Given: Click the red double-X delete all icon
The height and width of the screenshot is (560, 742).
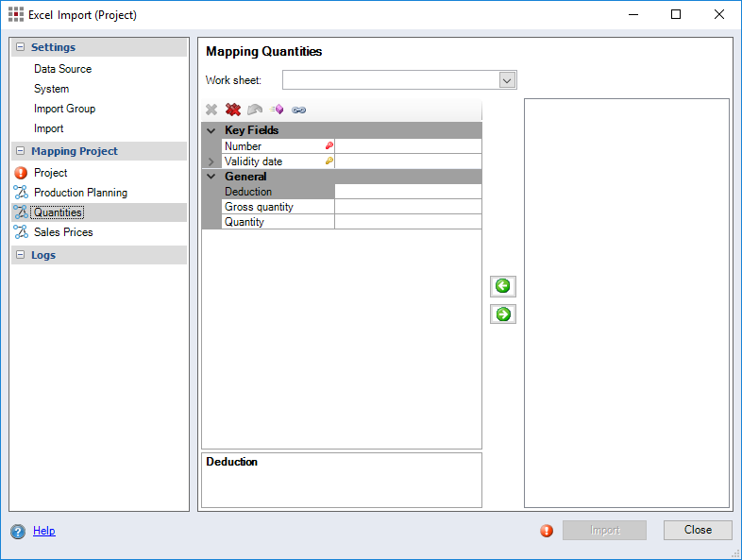Looking at the screenshot, I should pyautogui.click(x=233, y=110).
